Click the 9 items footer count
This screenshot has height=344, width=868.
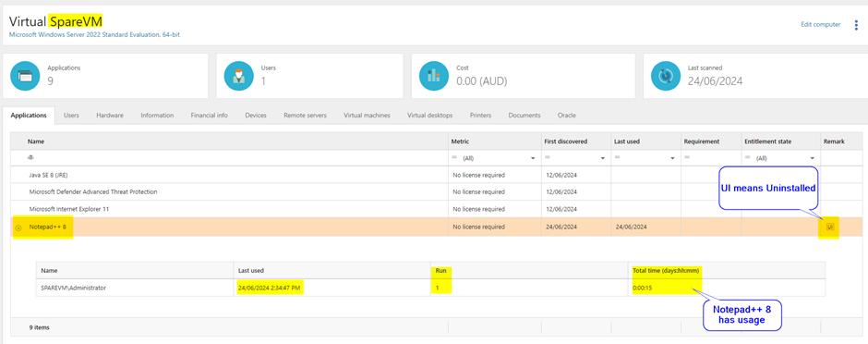(x=40, y=327)
